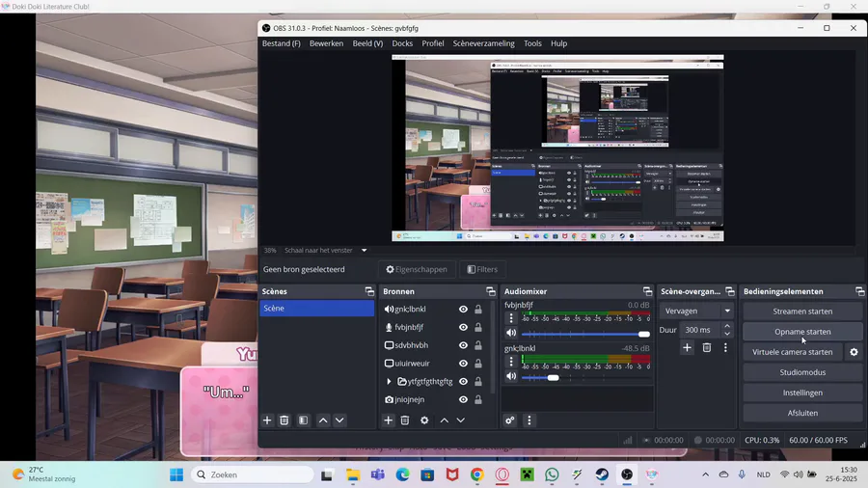Undock the Audiomixer panel
This screenshot has height=488, width=868.
click(647, 291)
